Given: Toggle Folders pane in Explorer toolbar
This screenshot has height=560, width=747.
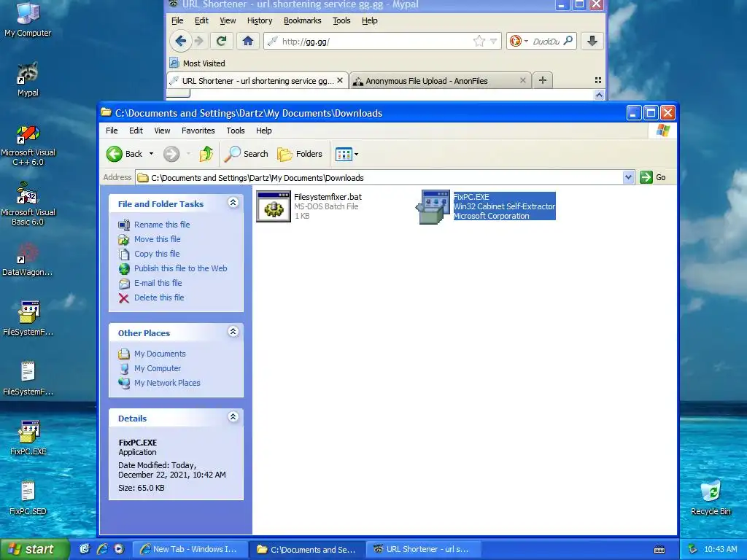Looking at the screenshot, I should point(300,154).
